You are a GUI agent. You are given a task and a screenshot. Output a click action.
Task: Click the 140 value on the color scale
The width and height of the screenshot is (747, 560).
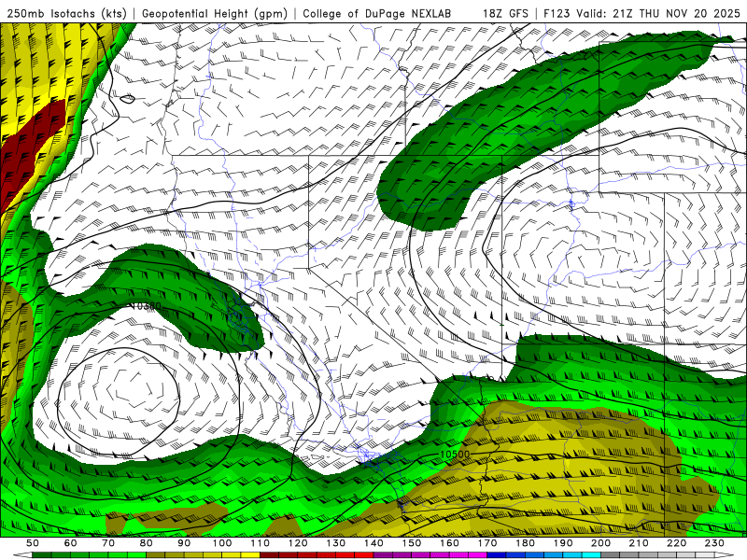(x=373, y=543)
